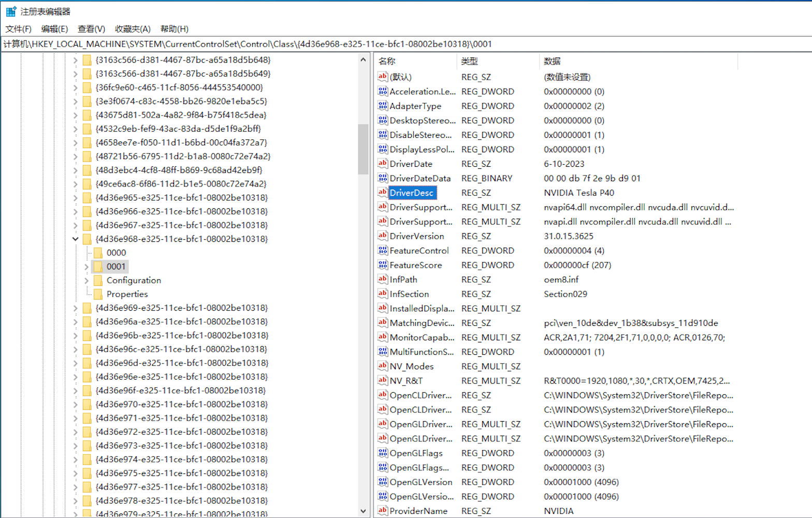Click the 数据 column header
Screen dimensions: 812x518
552,61
